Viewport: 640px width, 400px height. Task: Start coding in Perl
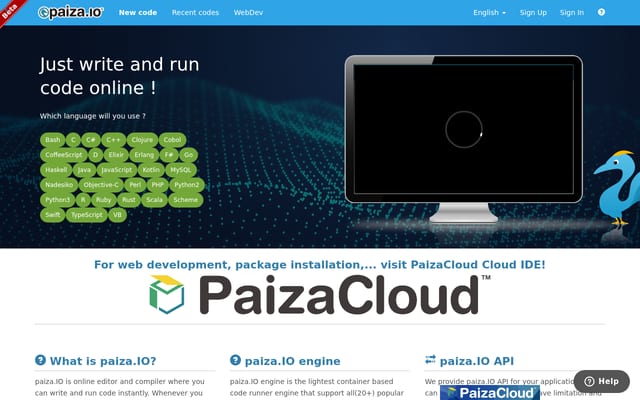point(135,185)
